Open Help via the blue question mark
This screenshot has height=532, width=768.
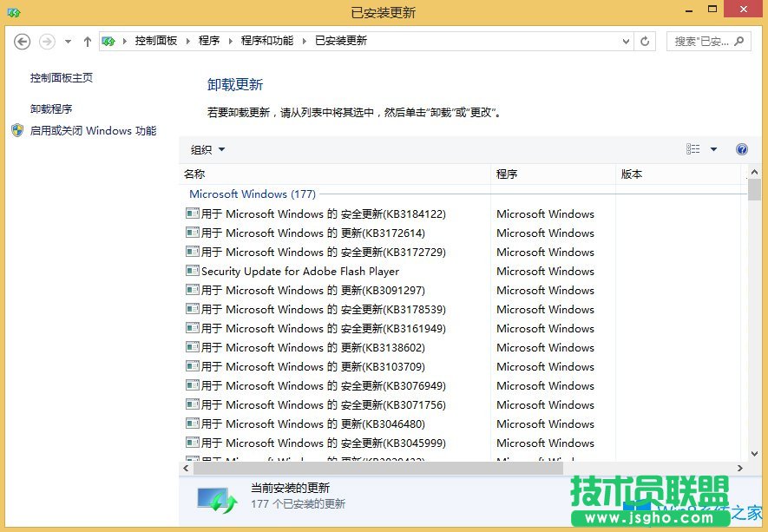tap(742, 149)
